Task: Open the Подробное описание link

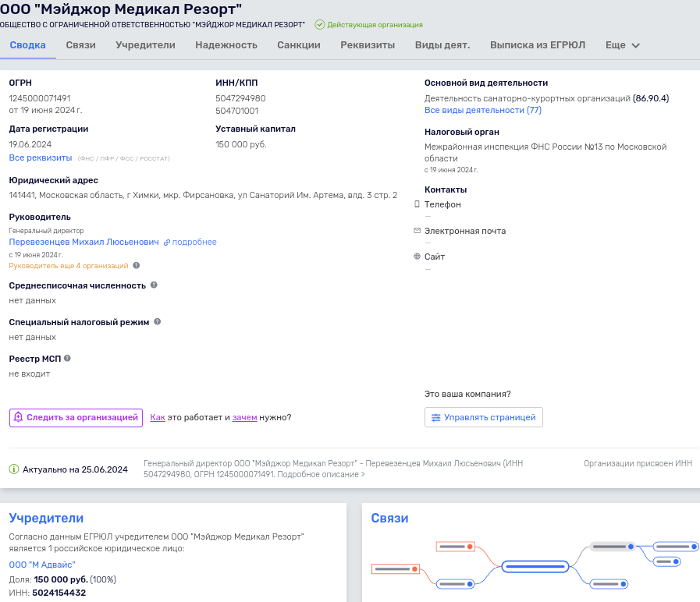Action: click(321, 474)
